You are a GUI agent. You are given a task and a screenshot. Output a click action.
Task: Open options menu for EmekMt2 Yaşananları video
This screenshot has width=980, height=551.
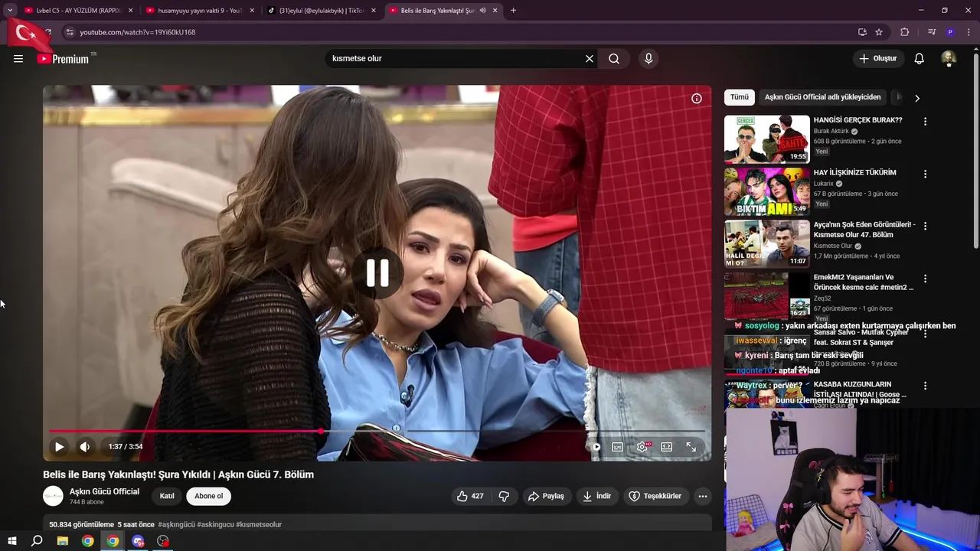(x=925, y=279)
